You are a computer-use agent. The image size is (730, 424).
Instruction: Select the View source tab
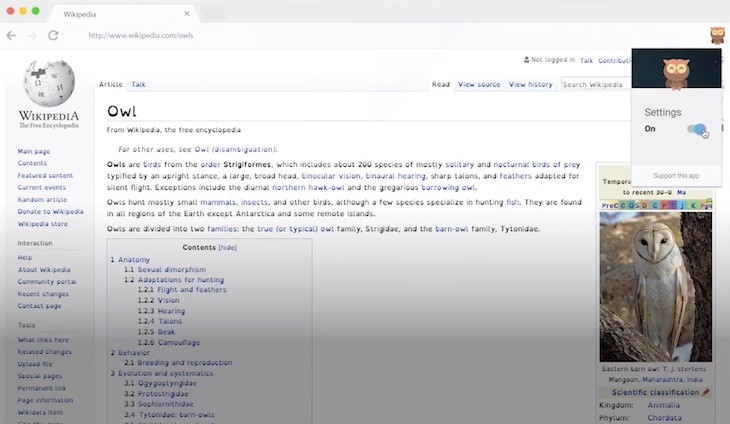click(479, 84)
